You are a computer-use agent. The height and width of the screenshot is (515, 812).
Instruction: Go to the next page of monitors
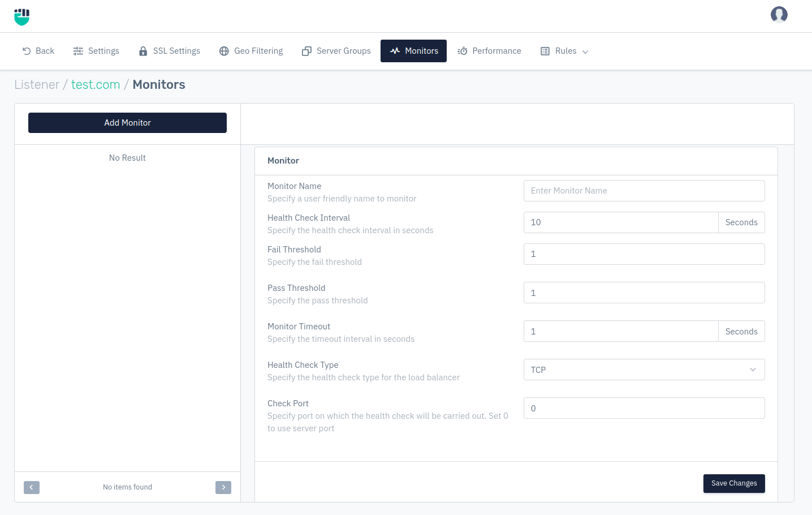(x=223, y=487)
